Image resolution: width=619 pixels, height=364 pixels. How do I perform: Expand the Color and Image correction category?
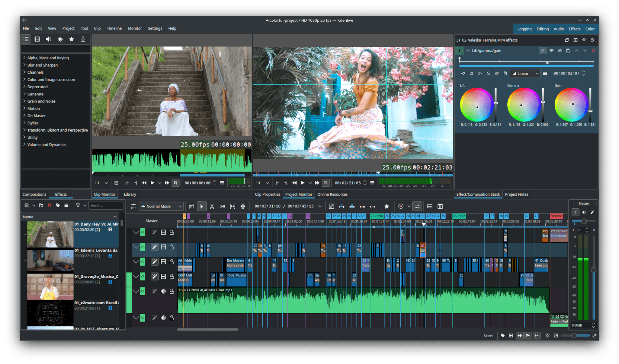tap(24, 80)
